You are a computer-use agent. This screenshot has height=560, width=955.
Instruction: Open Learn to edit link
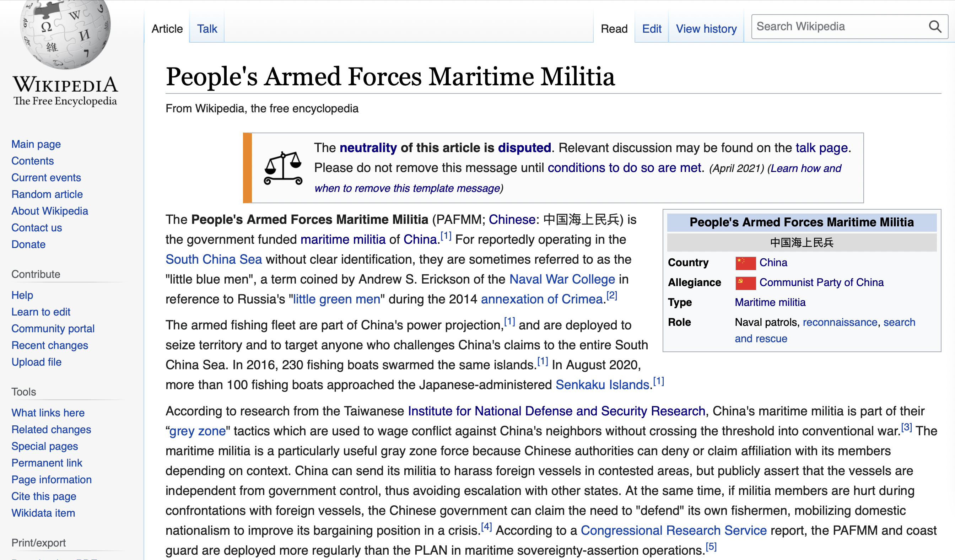pyautogui.click(x=41, y=312)
